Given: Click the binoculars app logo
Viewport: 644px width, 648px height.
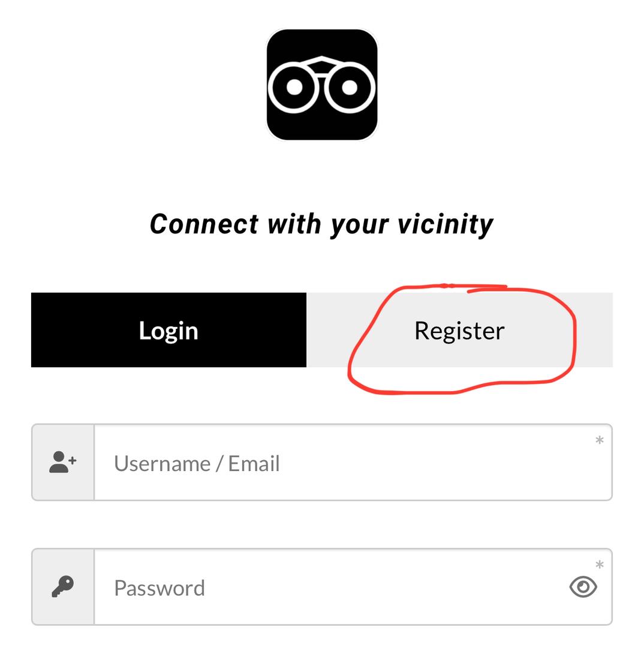Looking at the screenshot, I should (322, 85).
